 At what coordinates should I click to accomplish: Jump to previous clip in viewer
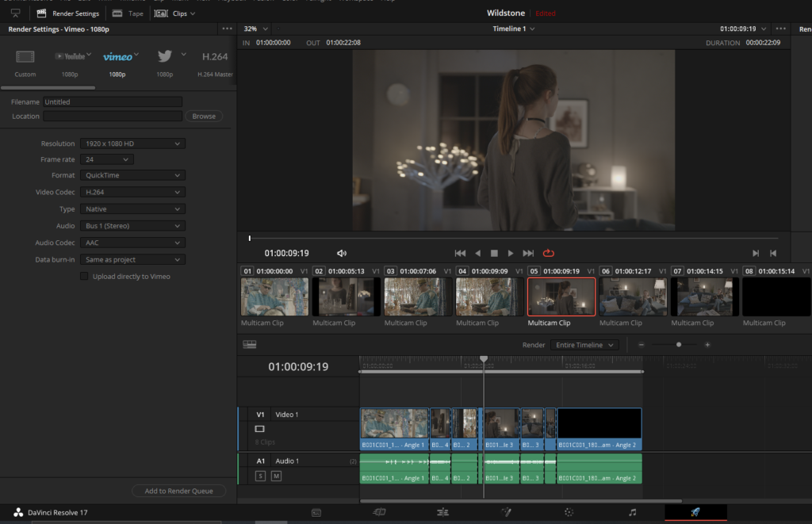pos(773,253)
